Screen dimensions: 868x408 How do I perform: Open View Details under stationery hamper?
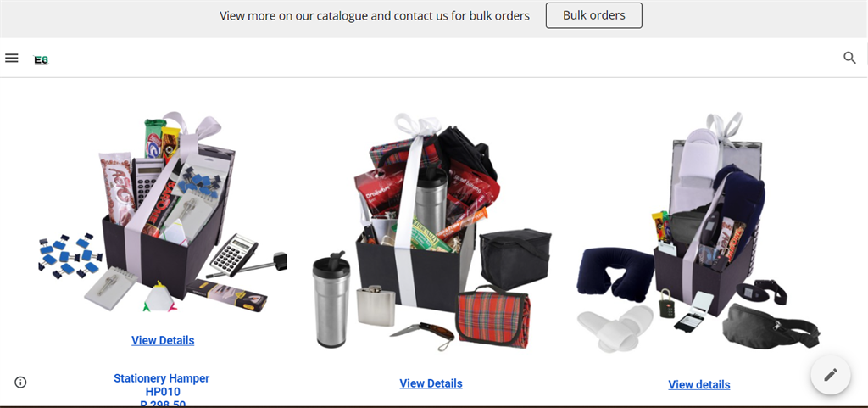click(163, 340)
